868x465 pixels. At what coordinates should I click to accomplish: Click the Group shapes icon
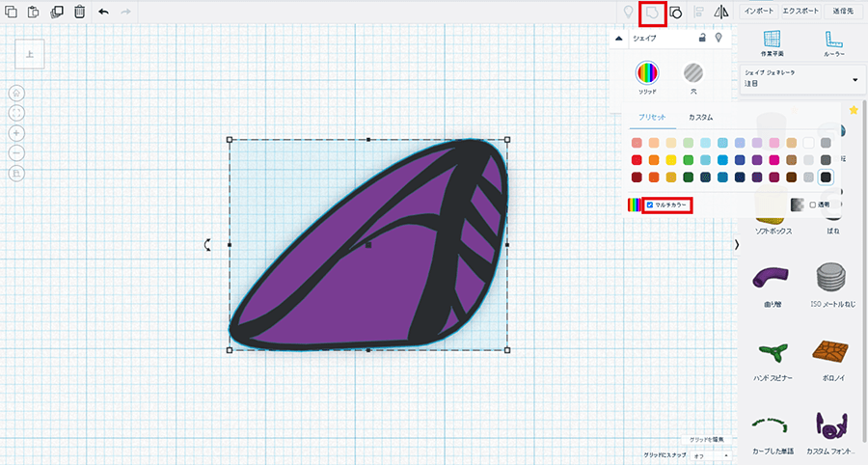(652, 13)
